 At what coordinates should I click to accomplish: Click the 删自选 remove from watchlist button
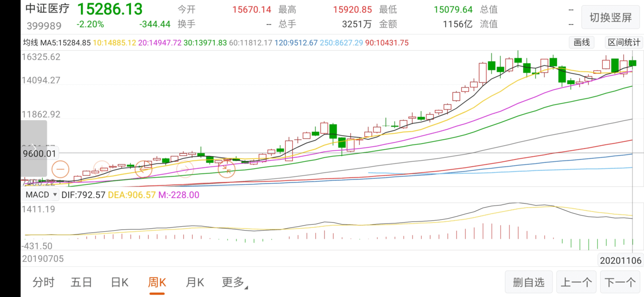tap(529, 282)
